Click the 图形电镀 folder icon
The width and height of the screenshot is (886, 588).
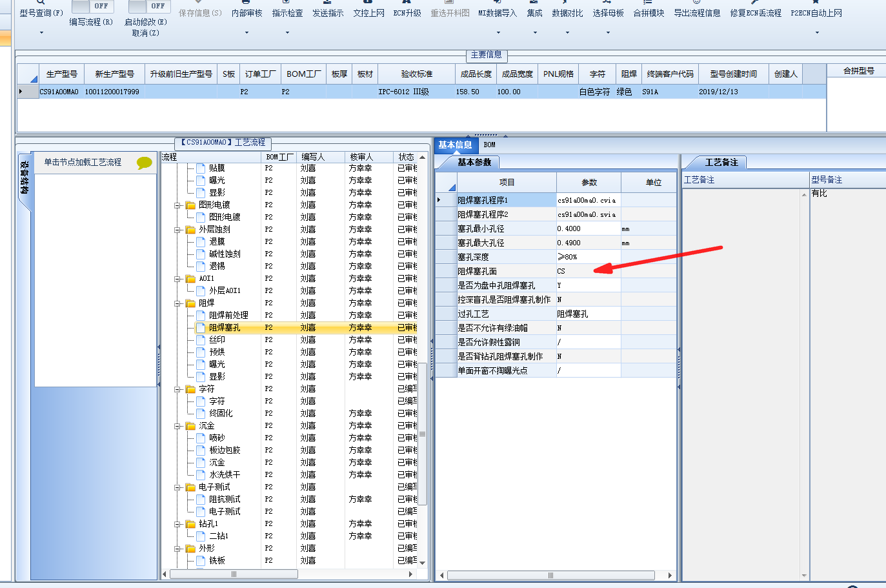[190, 205]
